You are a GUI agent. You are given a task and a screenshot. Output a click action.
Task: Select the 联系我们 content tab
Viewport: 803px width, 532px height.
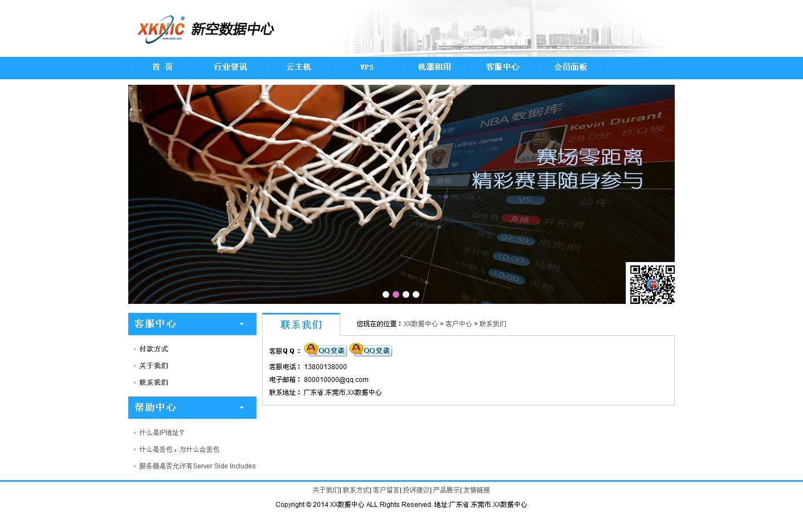(x=301, y=325)
